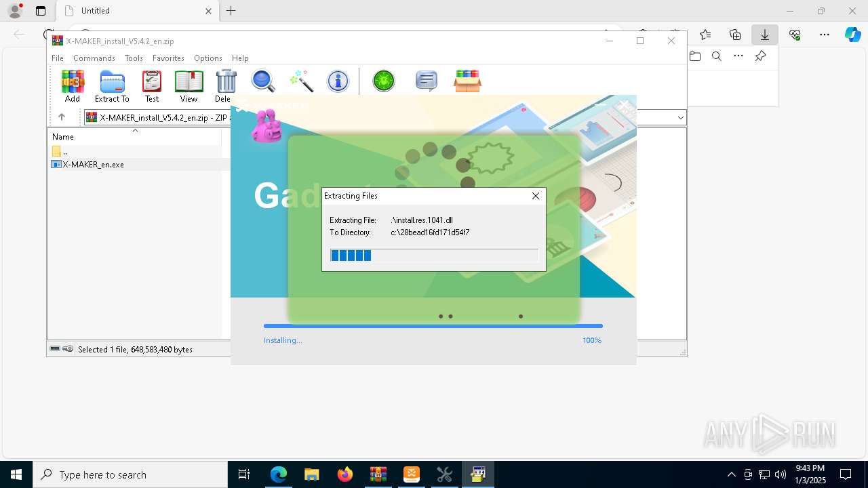Open the Windows Start menu
The image size is (868, 488).
point(16,474)
